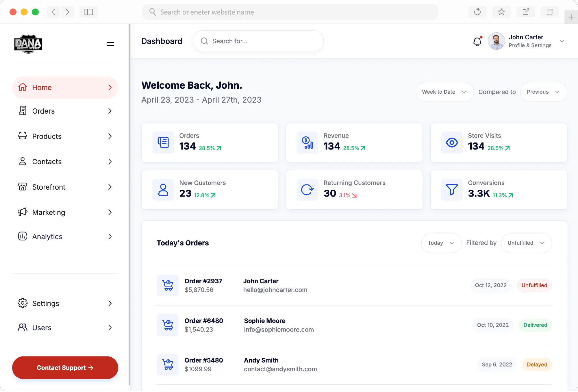Open the notifications bell icon
This screenshot has height=392, width=578.
click(x=477, y=41)
